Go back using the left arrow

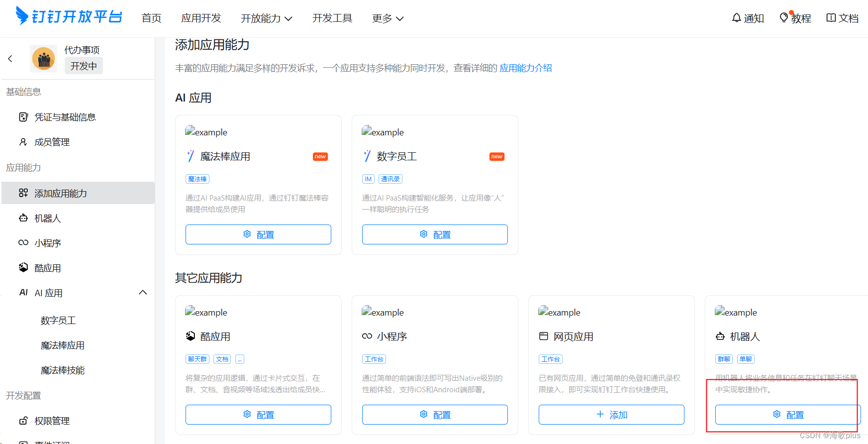coord(10,59)
